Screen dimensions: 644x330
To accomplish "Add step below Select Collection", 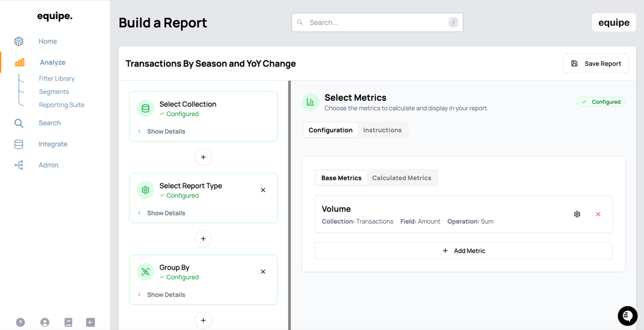I will [x=204, y=157].
